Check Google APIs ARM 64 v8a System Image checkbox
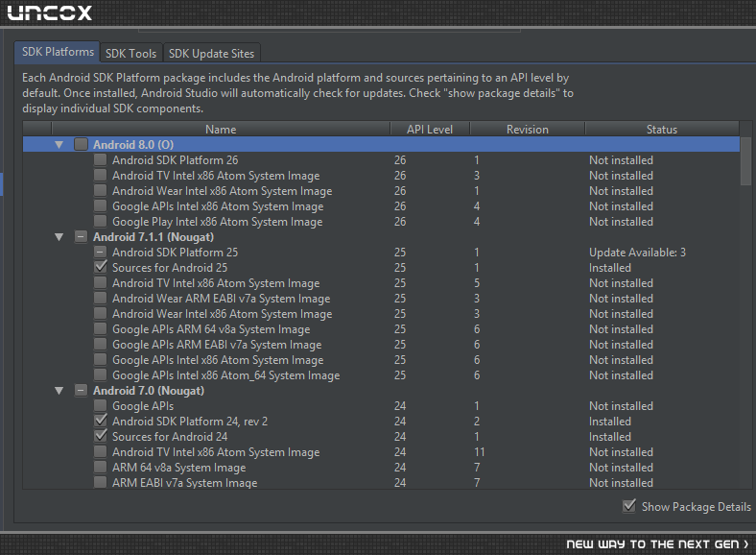This screenshot has width=756, height=555. [101, 328]
